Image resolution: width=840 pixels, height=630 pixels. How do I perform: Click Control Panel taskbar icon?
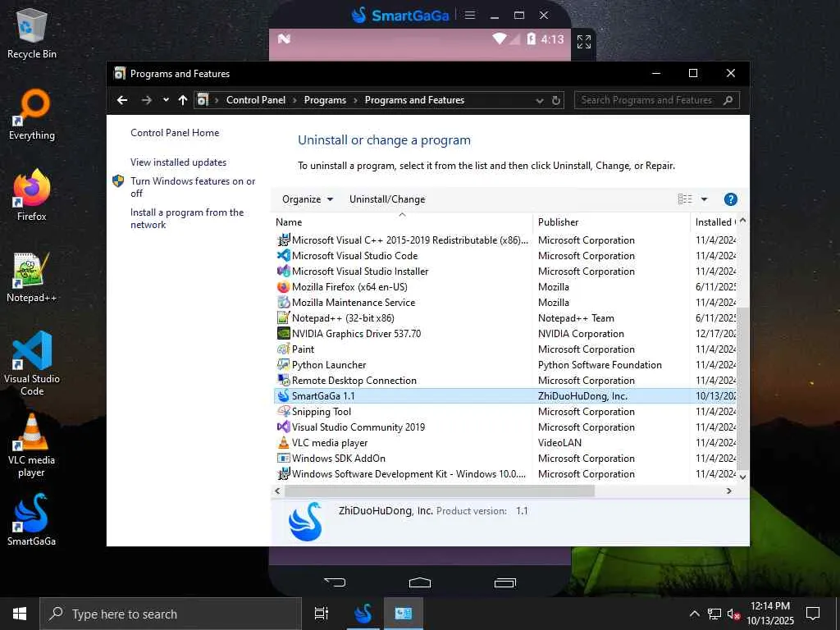[403, 614]
